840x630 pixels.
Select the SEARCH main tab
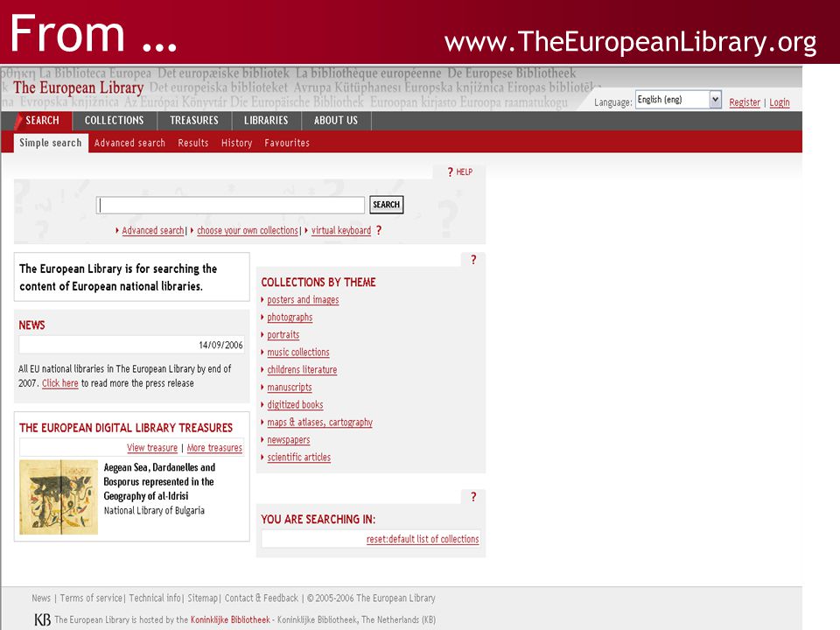(x=42, y=121)
